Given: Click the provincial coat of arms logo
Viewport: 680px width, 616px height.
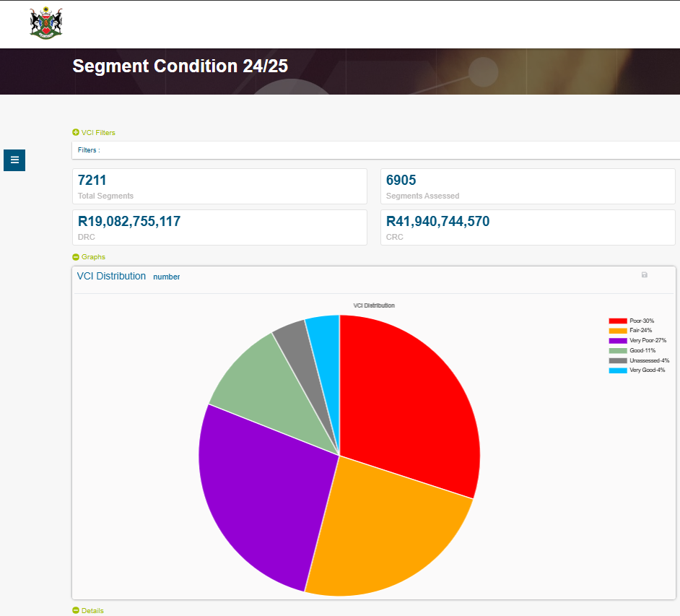Looking at the screenshot, I should [x=46, y=23].
